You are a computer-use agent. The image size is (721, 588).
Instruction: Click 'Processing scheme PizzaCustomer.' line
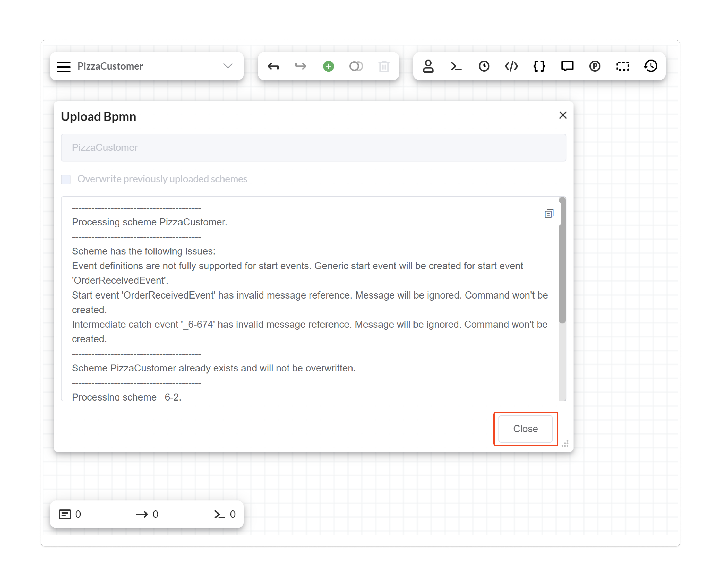pos(149,222)
